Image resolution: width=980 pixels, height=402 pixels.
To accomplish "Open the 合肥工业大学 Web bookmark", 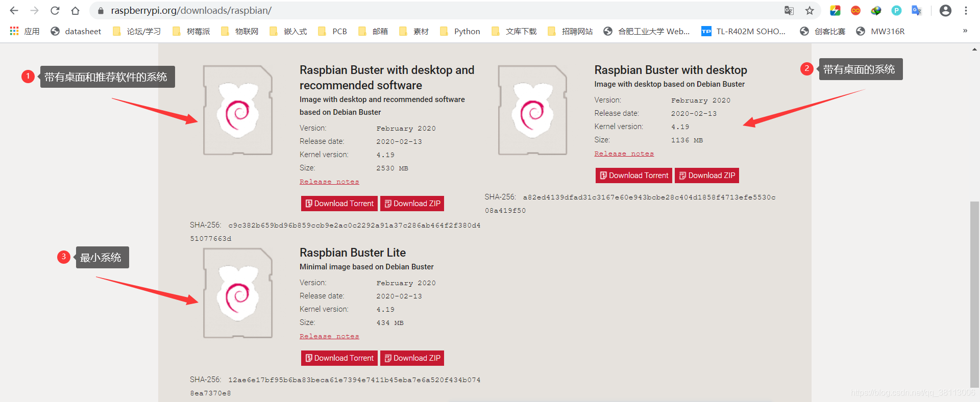I will click(646, 31).
